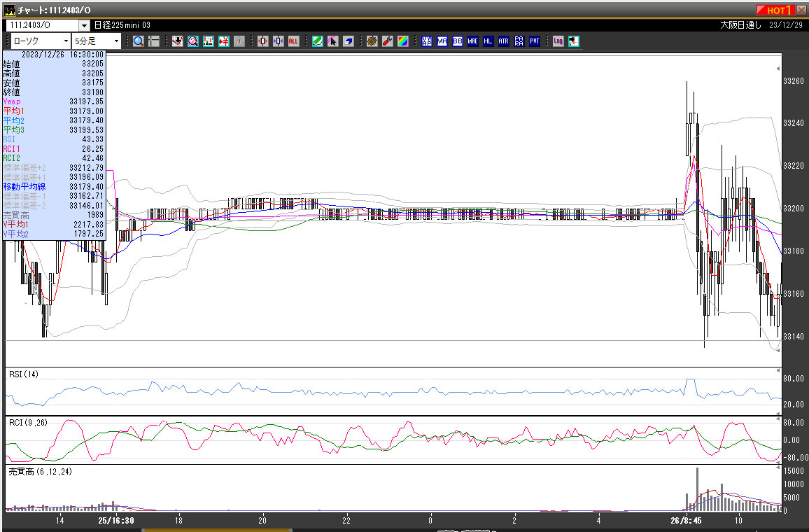Click the red yen price icon
809x532 pixels.
[x=224, y=41]
